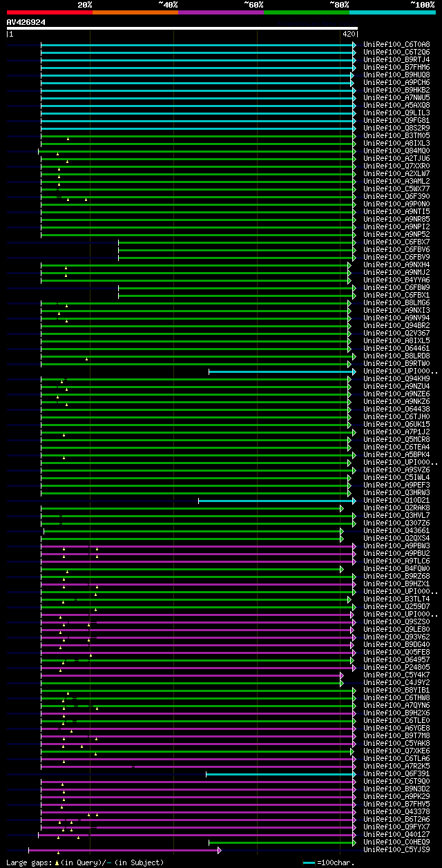Select the UniRef100_P24805 label
Viewport: 442px width, 868px height.
coord(396,667)
